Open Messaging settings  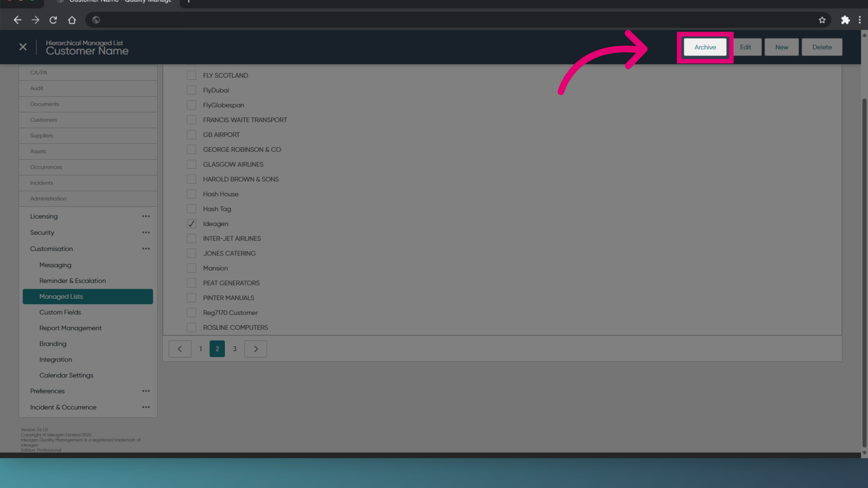(55, 265)
